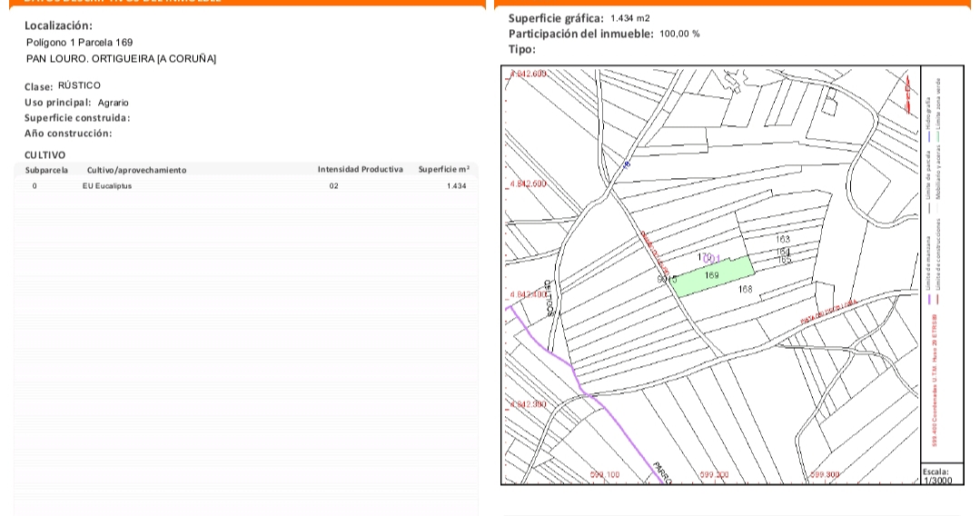Select parcel 163 on the map
Image resolution: width=980 pixels, height=516 pixels.
coord(784,240)
